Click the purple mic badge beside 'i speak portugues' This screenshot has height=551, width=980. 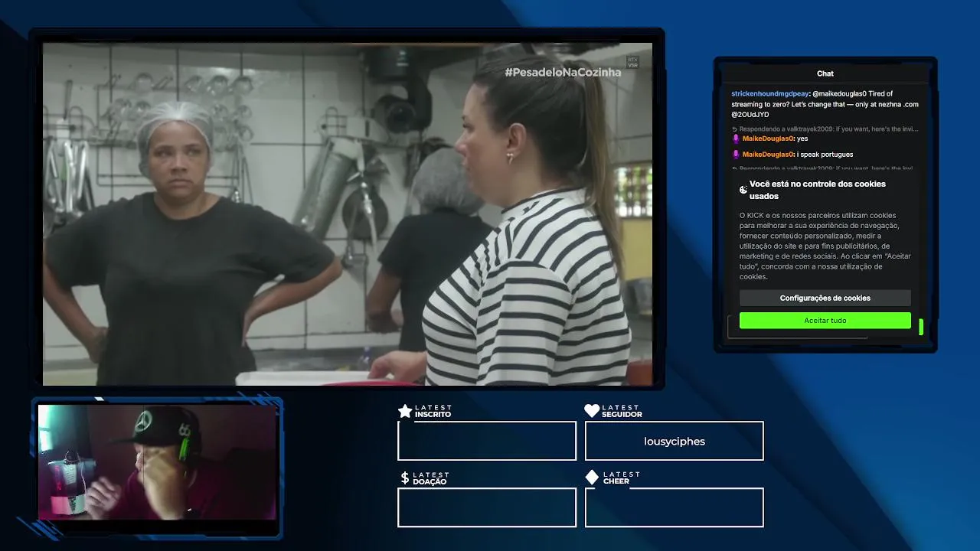[x=736, y=155]
